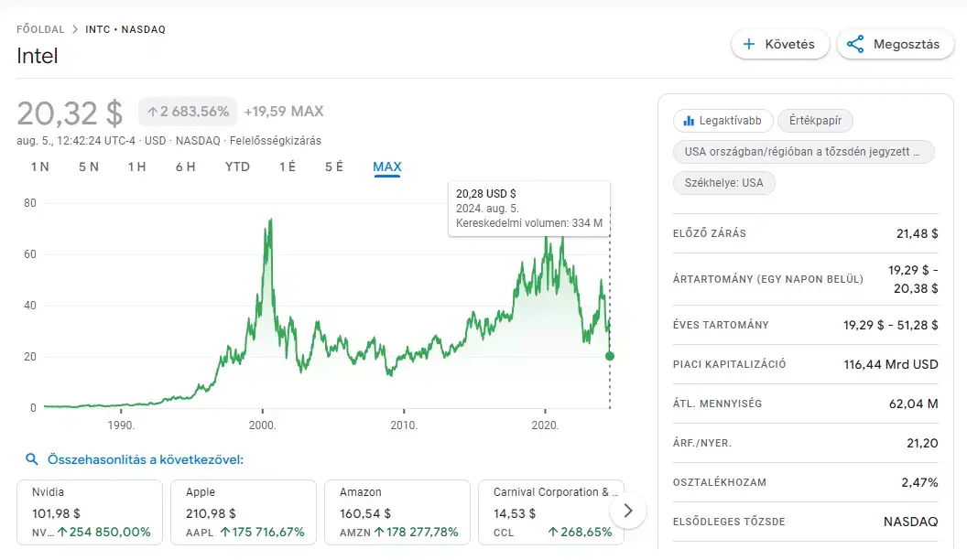This screenshot has height=560, width=967.
Task: Click the Székhelye: USA chip
Action: [724, 183]
